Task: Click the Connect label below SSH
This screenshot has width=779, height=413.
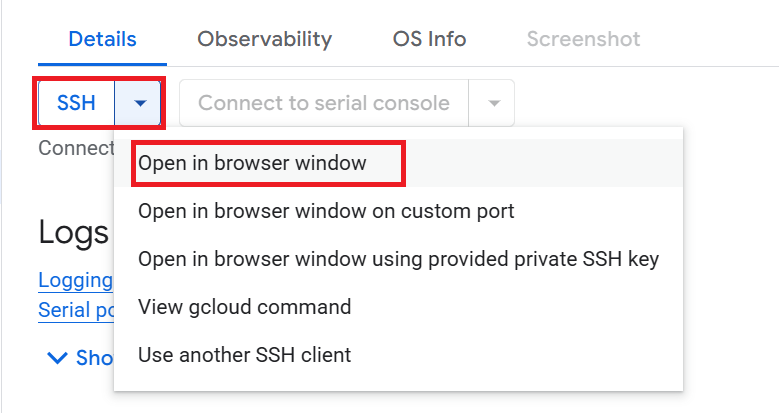Action: tap(76, 148)
